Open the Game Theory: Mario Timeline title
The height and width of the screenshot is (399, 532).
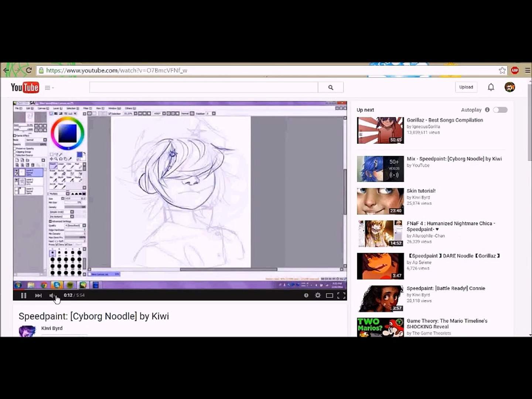(x=447, y=324)
